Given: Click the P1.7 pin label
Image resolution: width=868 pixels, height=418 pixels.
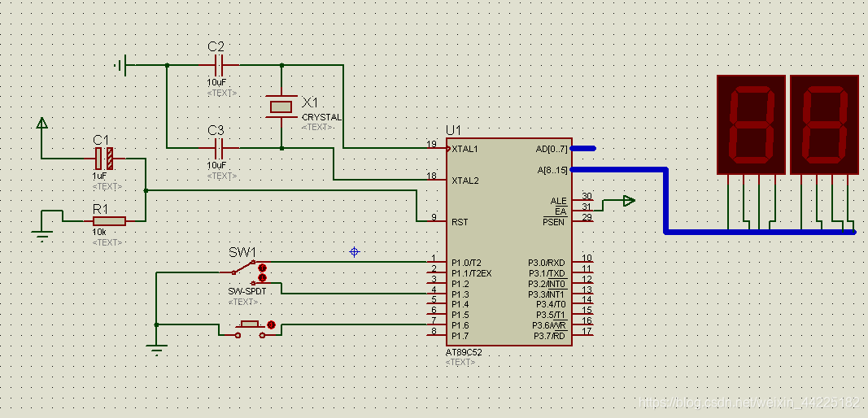Looking at the screenshot, I should coord(460,336).
